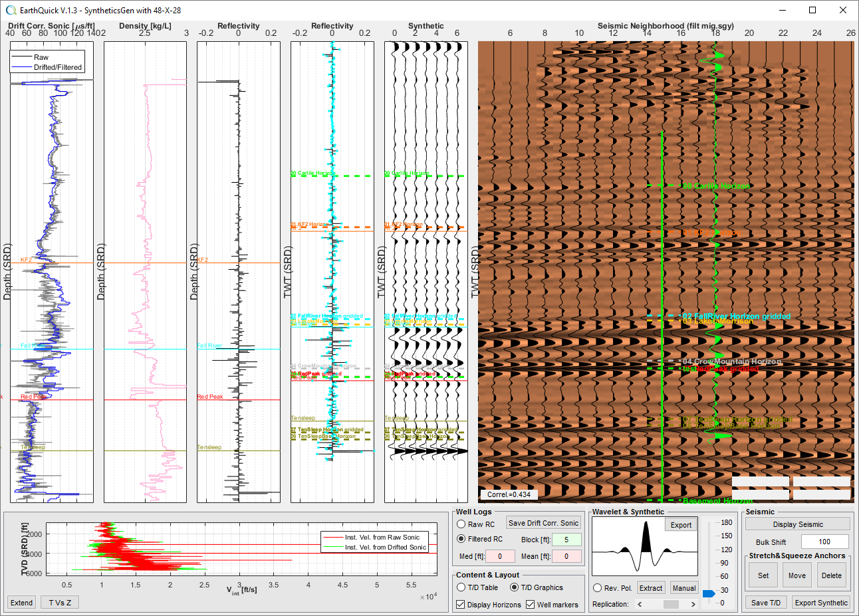Viewport: 859px width, 616px height.
Task: Click Raw entry in sonic legend
Action: click(x=41, y=57)
